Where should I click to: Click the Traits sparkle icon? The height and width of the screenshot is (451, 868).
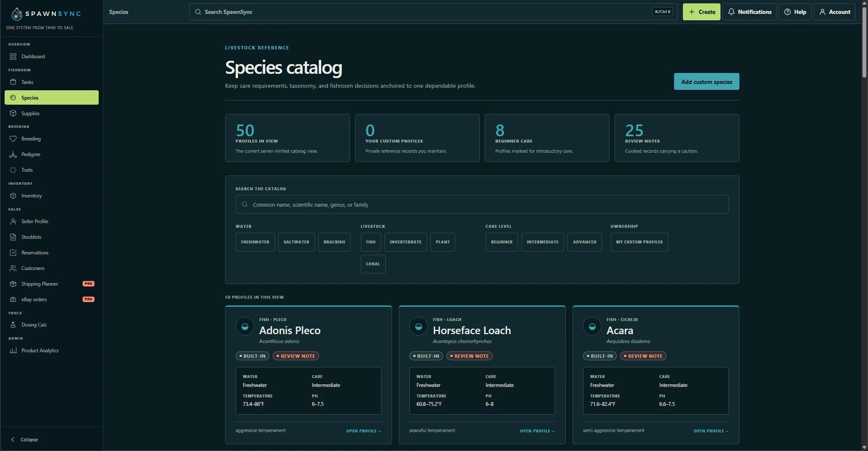(x=13, y=170)
